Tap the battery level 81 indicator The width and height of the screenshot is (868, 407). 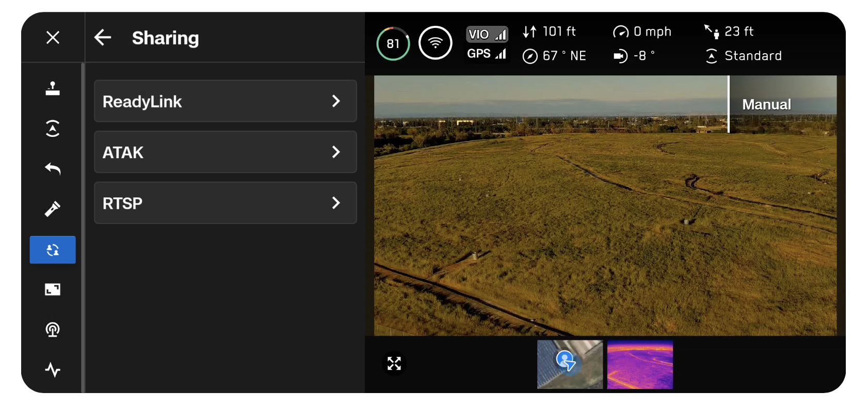393,44
